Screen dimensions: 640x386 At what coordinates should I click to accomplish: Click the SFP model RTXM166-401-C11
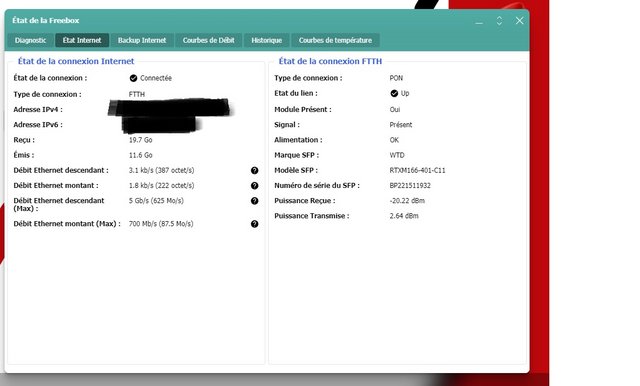(417, 170)
